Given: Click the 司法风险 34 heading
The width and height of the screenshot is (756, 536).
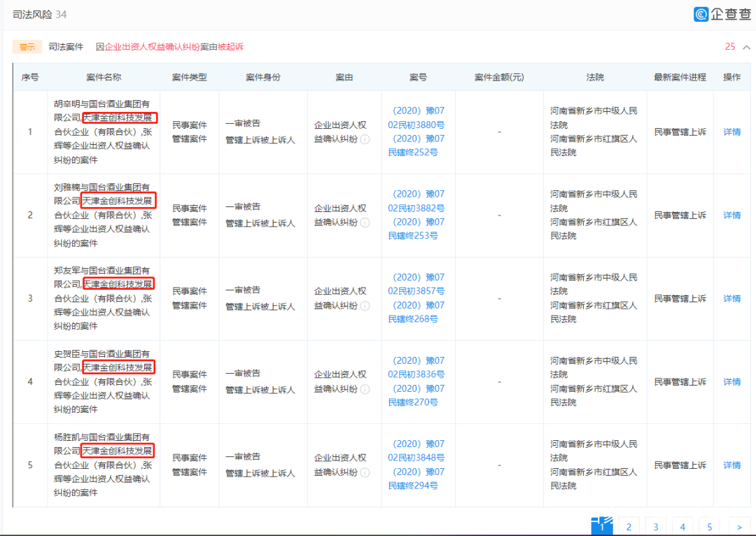Looking at the screenshot, I should (x=39, y=15).
